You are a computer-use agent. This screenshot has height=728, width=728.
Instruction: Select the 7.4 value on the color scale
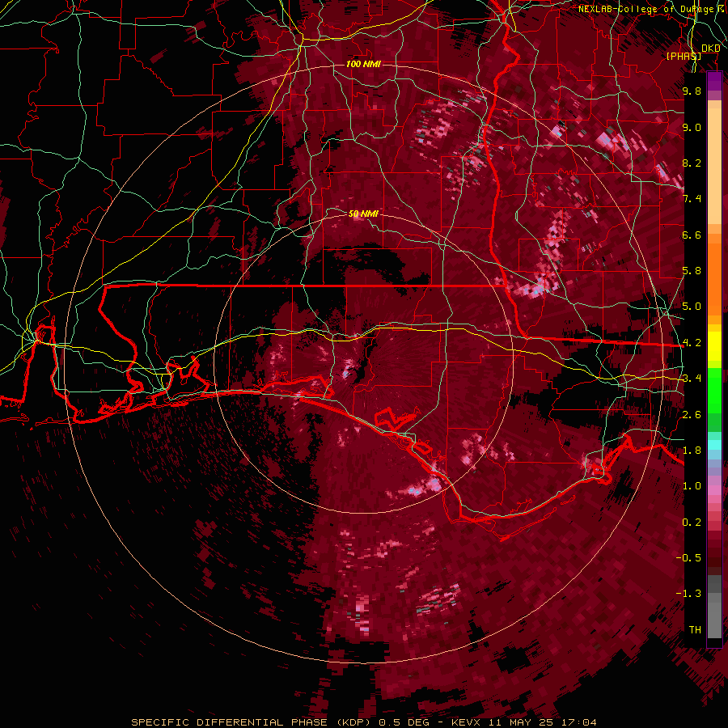(x=692, y=199)
